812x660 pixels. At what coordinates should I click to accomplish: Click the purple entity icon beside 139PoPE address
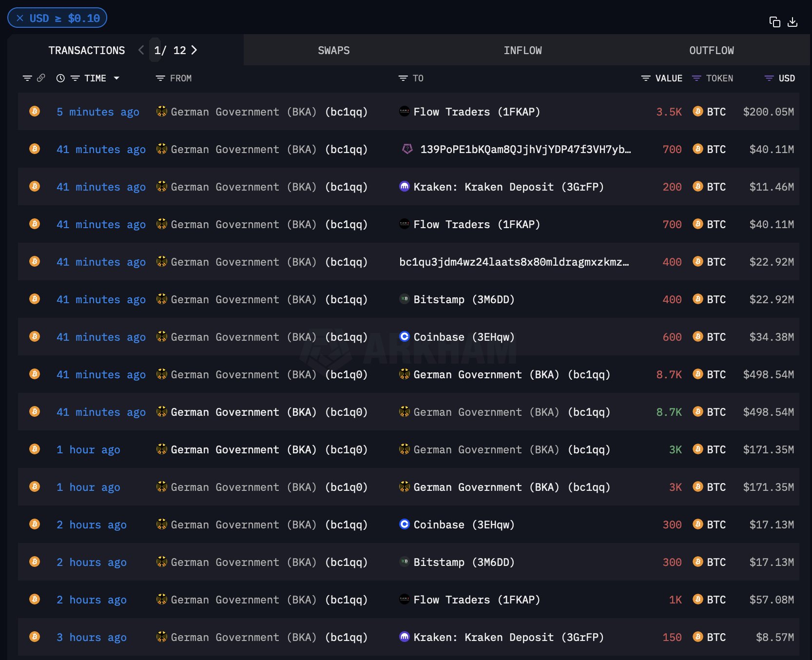tap(407, 149)
